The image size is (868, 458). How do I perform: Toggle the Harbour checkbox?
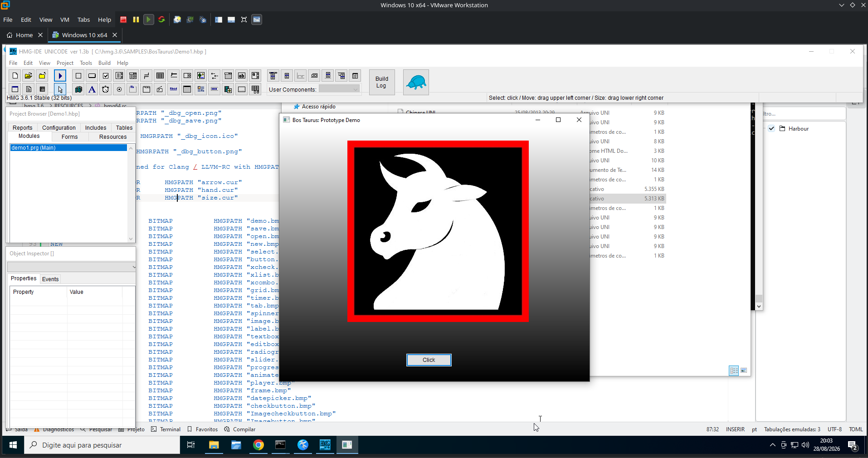pyautogui.click(x=771, y=129)
